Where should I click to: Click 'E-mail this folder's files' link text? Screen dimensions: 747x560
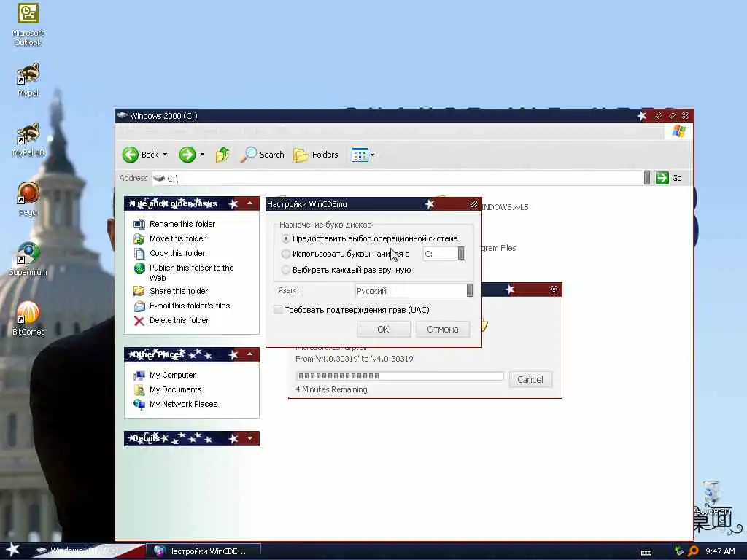pos(190,306)
